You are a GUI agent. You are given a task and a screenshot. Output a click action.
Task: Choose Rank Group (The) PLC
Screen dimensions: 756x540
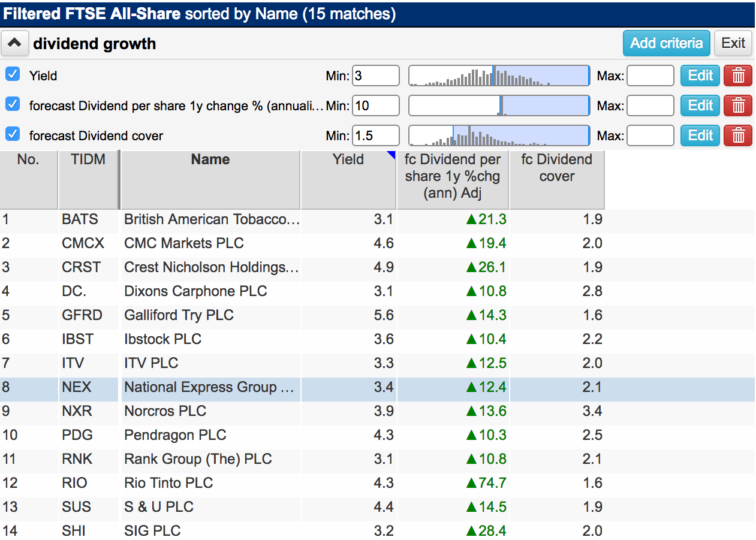click(x=198, y=459)
